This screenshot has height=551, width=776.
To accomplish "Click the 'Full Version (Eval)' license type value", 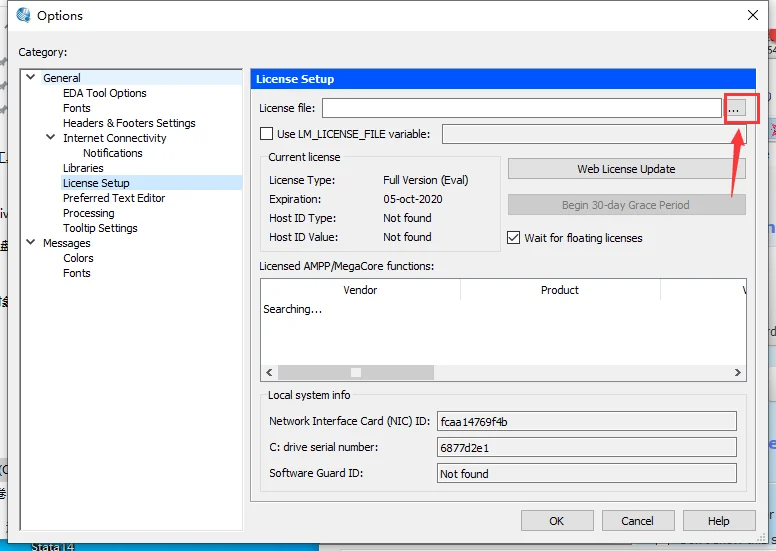I will coord(426,180).
